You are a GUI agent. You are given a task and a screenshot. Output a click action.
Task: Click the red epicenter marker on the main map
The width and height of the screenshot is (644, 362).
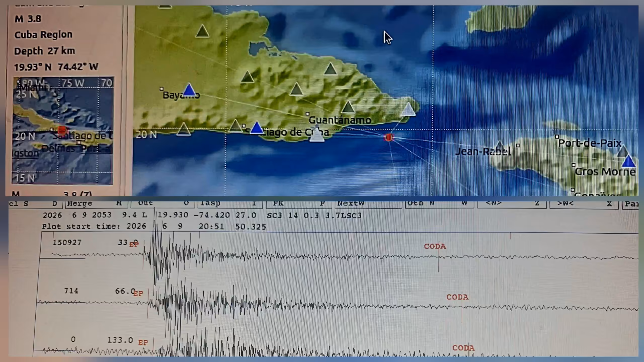(x=389, y=137)
